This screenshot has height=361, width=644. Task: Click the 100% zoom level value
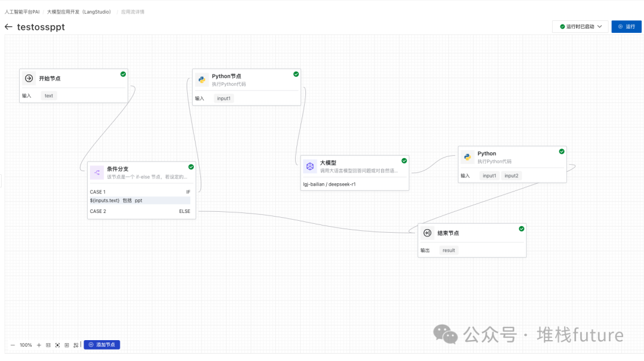26,345
